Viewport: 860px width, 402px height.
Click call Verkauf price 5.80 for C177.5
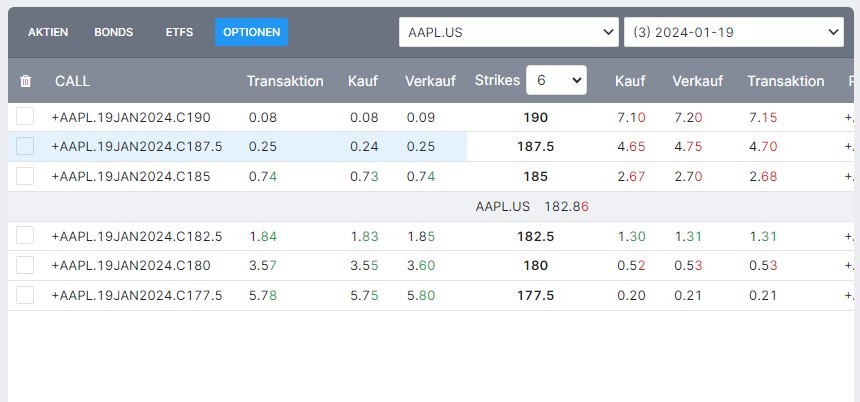(x=421, y=296)
